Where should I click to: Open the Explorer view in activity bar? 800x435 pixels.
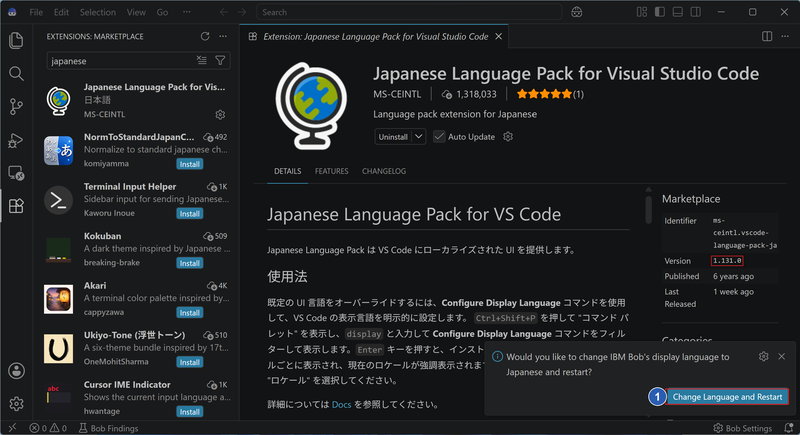pyautogui.click(x=16, y=40)
